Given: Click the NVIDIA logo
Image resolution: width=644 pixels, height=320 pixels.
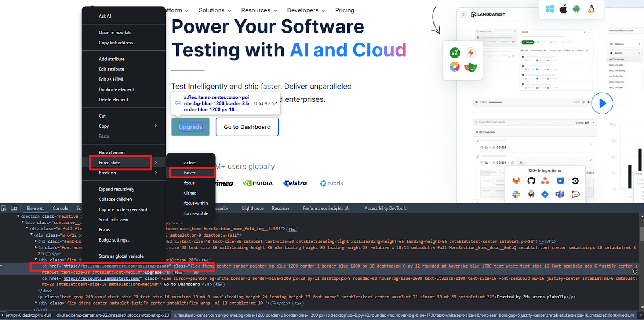Looking at the screenshot, I should [258, 183].
